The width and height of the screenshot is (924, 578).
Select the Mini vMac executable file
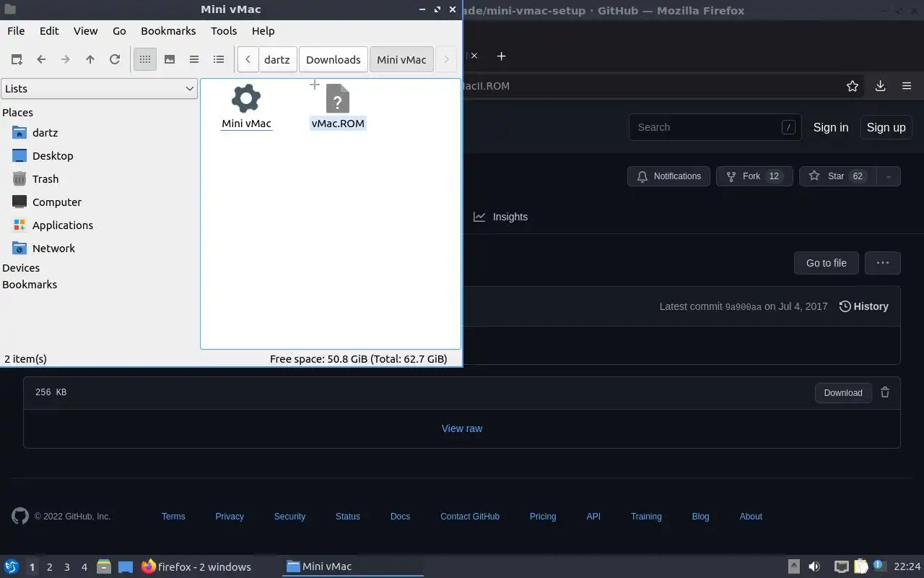click(x=246, y=107)
